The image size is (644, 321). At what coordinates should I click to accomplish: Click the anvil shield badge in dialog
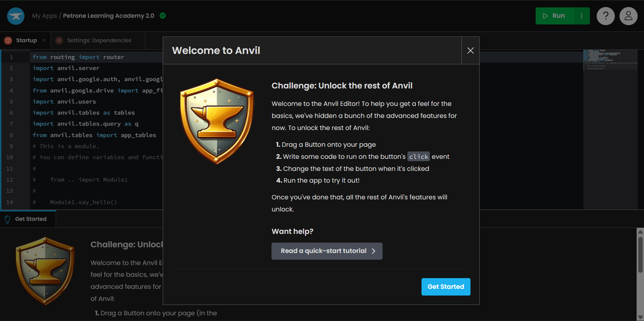click(x=217, y=121)
